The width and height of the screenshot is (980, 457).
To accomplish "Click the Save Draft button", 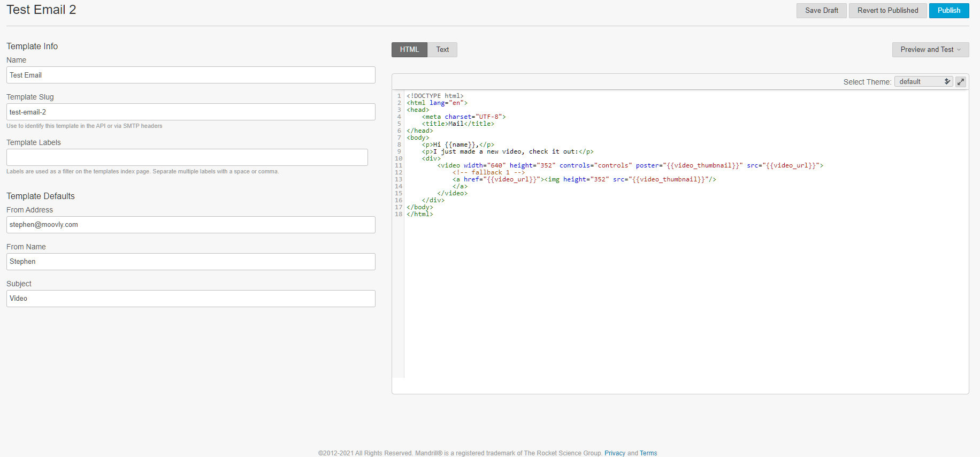I will [821, 11].
